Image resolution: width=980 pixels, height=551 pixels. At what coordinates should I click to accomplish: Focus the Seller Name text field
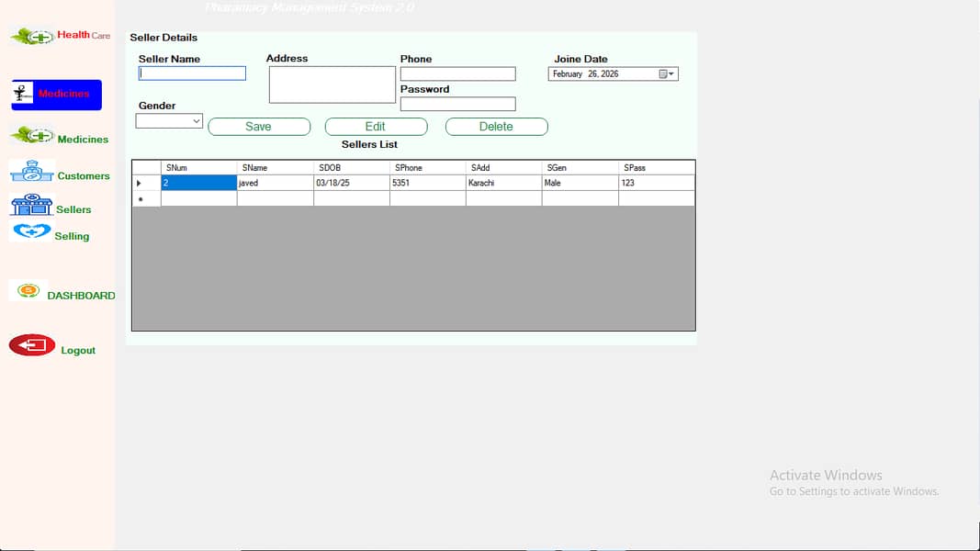(x=192, y=73)
